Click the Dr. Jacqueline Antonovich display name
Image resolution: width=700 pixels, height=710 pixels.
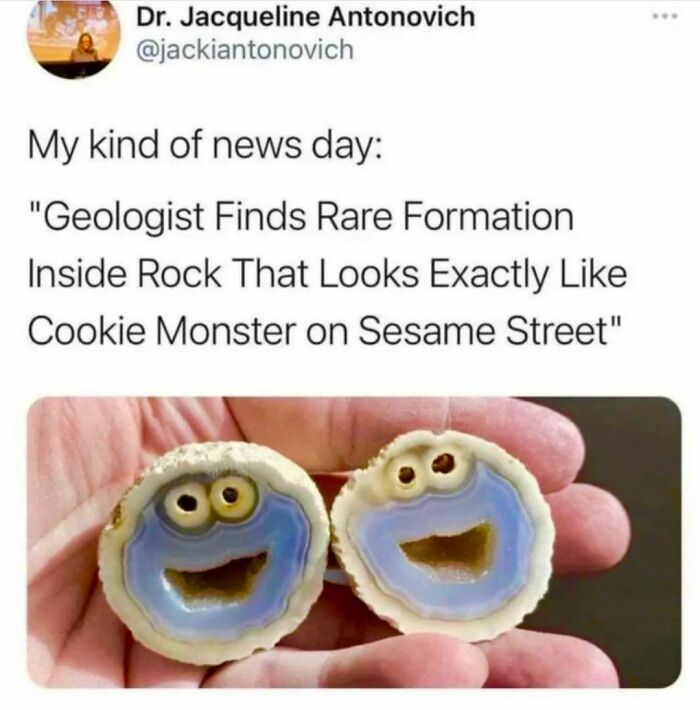pos(306,18)
